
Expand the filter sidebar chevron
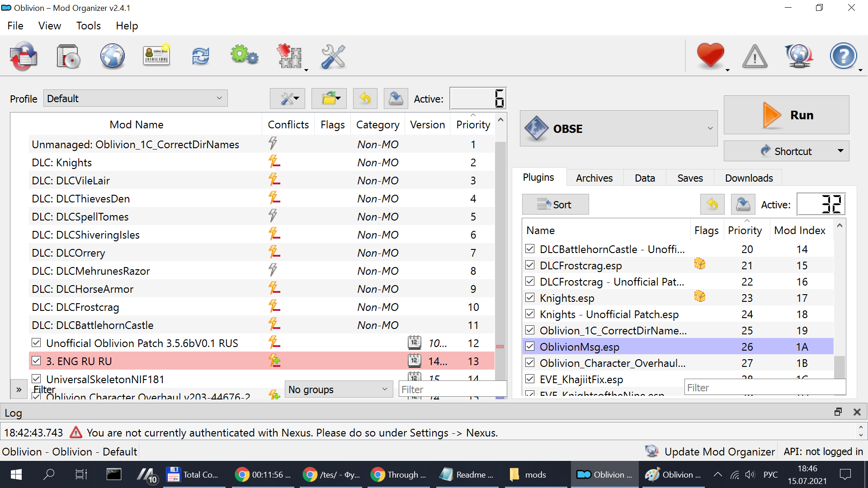19,389
